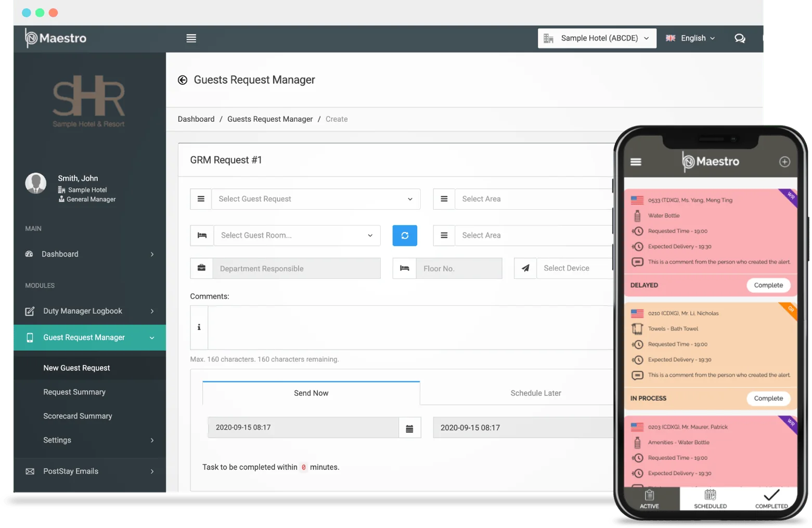
Task: Click the Department Responsible field
Action: [297, 268]
